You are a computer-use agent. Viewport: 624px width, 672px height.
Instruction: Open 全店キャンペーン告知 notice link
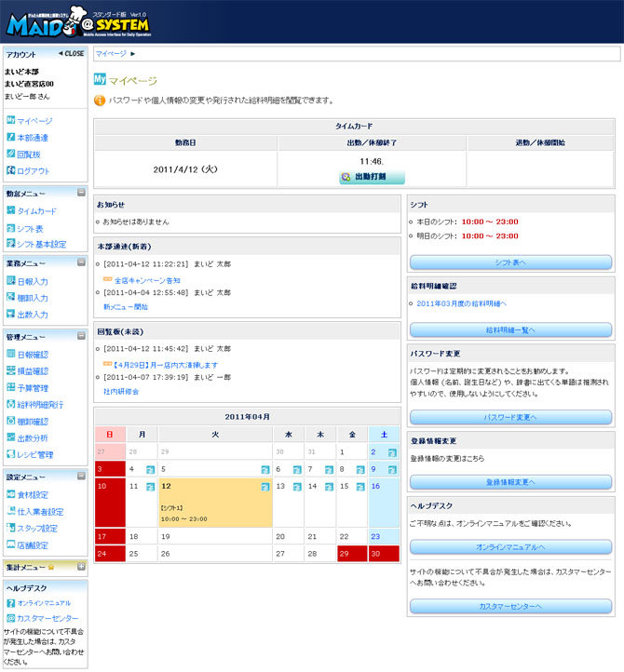click(147, 280)
